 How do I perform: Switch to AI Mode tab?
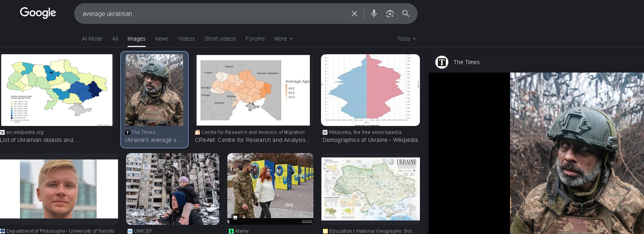click(x=92, y=39)
